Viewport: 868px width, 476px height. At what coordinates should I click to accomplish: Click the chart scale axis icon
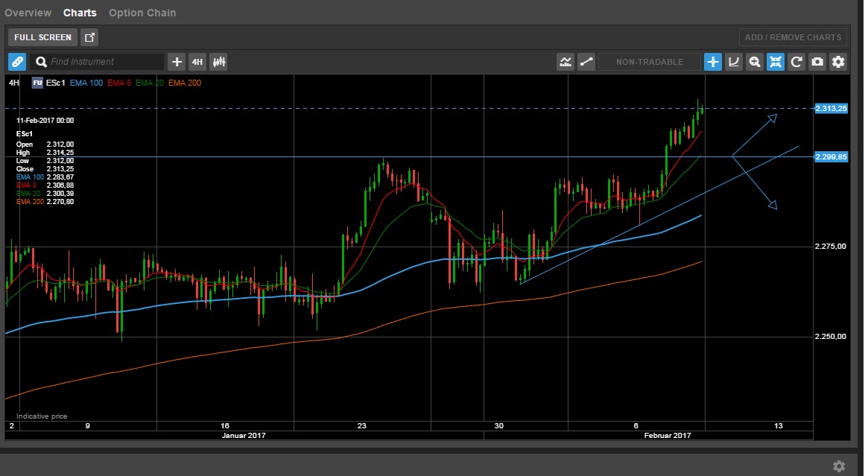pyautogui.click(x=734, y=62)
